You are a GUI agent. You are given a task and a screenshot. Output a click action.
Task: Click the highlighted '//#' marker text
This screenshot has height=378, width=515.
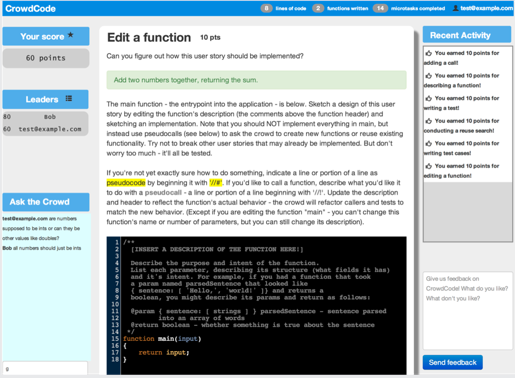click(216, 183)
